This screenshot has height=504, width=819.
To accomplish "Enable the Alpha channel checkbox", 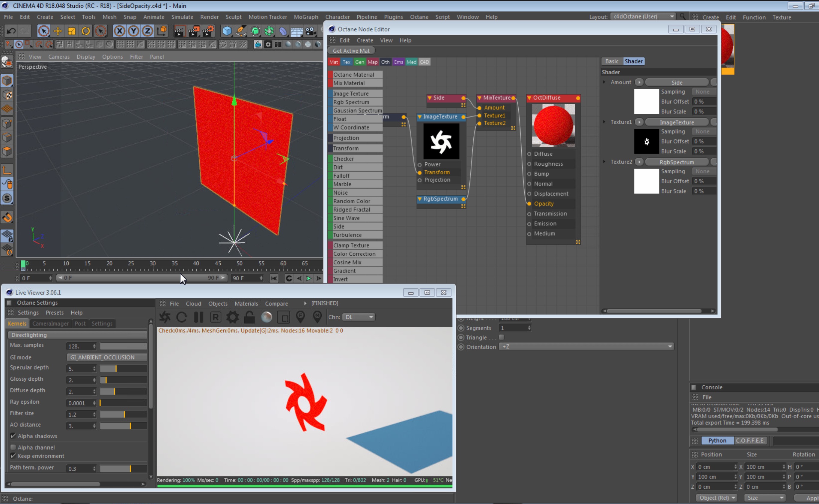I will 13,447.
